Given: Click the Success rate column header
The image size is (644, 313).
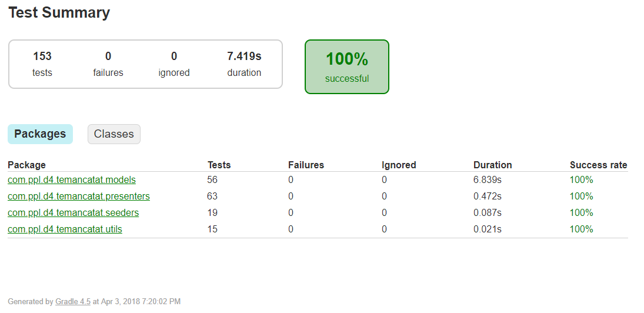Looking at the screenshot, I should (x=598, y=165).
